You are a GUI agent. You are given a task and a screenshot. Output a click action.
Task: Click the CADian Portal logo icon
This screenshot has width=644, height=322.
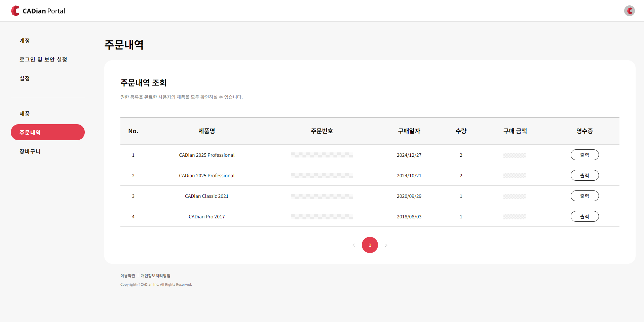(15, 11)
